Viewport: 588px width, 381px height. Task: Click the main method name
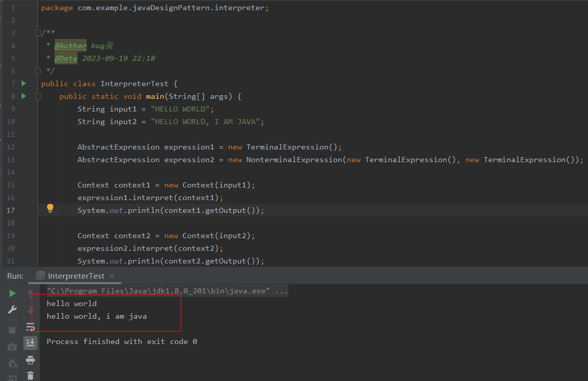tap(155, 96)
